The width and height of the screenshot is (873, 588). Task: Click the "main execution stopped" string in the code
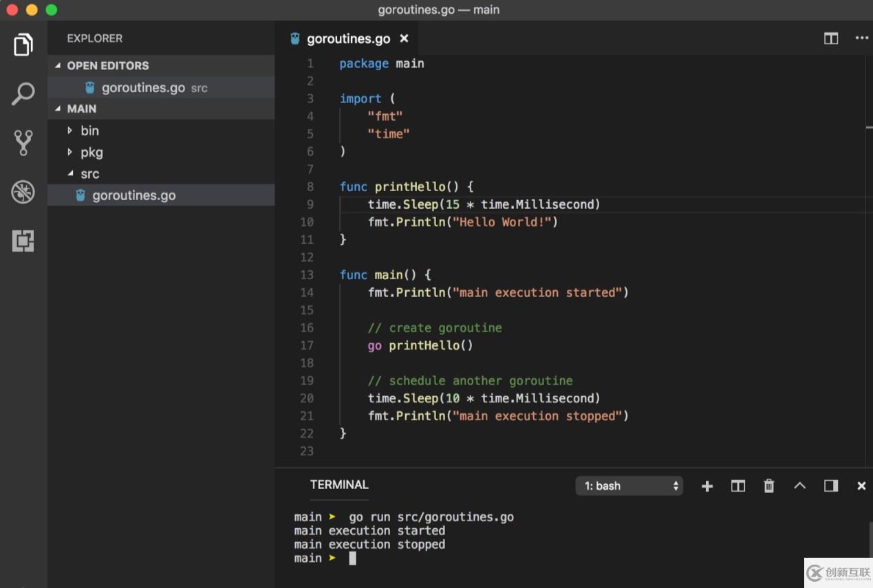pos(537,415)
